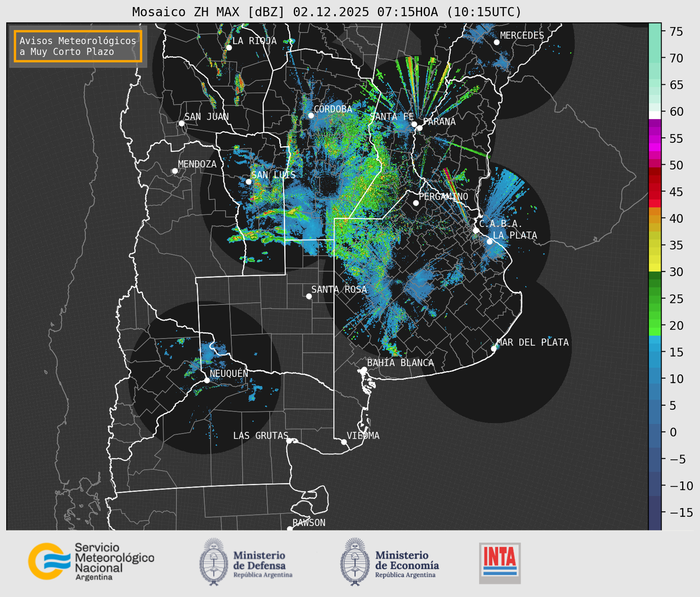Click the 60 dBZ white band on the scale

(x=655, y=115)
